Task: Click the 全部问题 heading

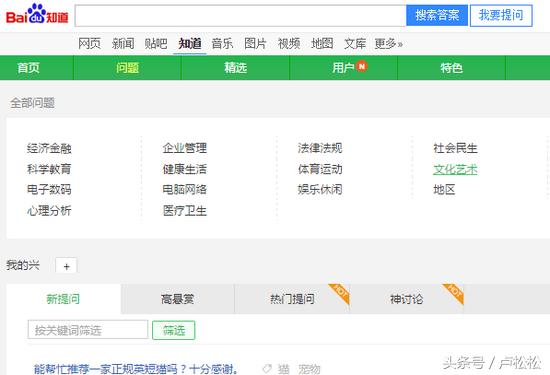Action: point(32,103)
